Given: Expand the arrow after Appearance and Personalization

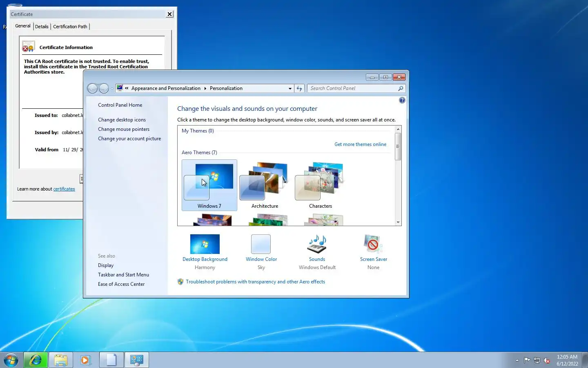Looking at the screenshot, I should coord(205,88).
